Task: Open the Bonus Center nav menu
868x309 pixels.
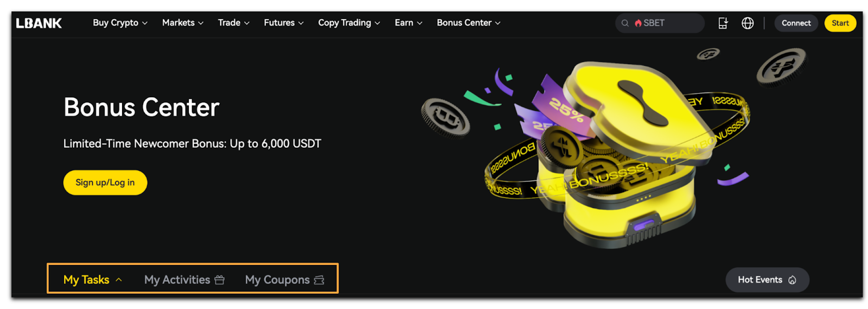Action: click(469, 23)
